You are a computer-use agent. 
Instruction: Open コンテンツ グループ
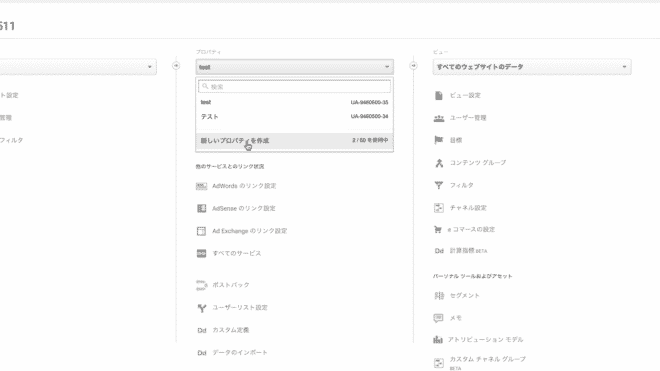coord(478,163)
